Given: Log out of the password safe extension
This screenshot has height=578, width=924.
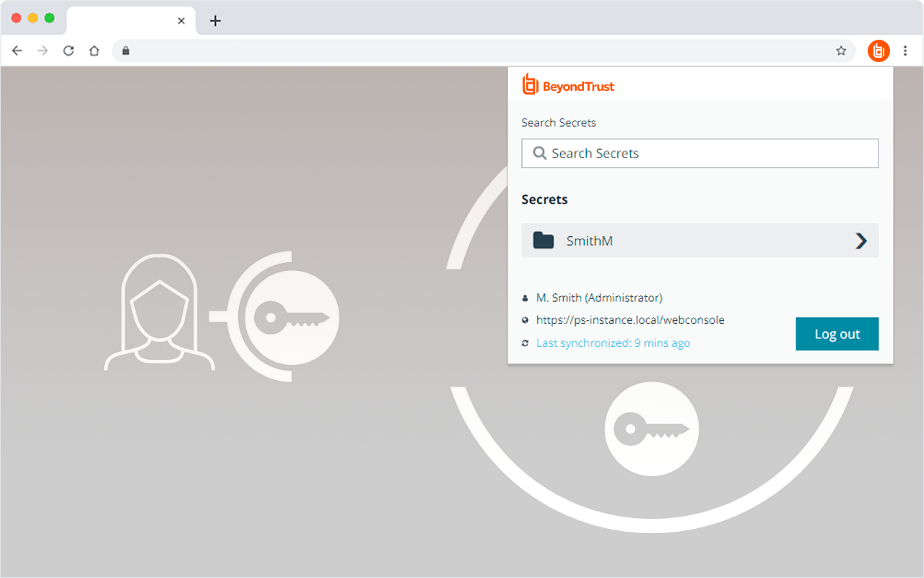Looking at the screenshot, I should point(837,334).
